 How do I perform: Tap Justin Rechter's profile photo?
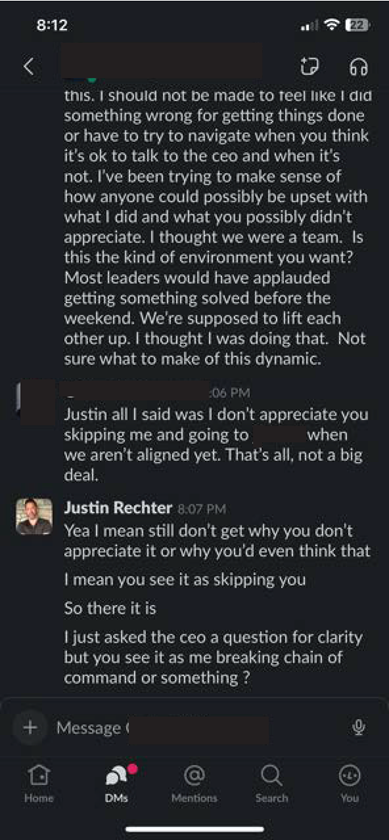[34, 516]
